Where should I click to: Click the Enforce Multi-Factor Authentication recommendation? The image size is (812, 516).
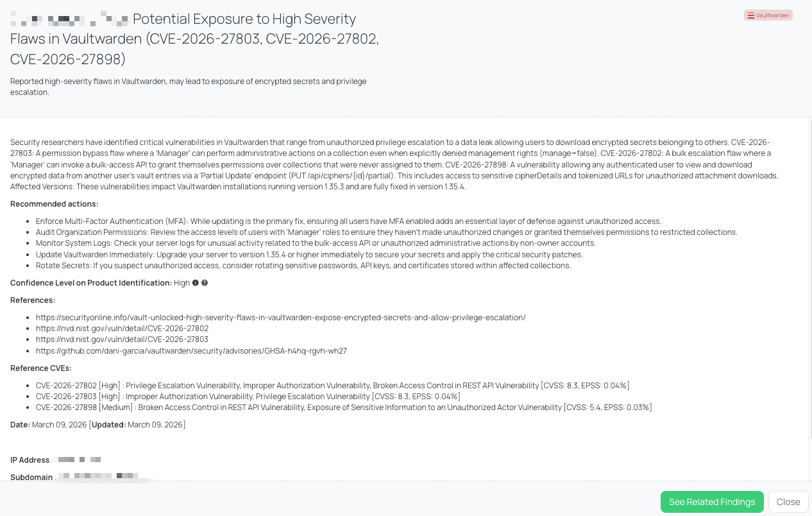(x=348, y=221)
